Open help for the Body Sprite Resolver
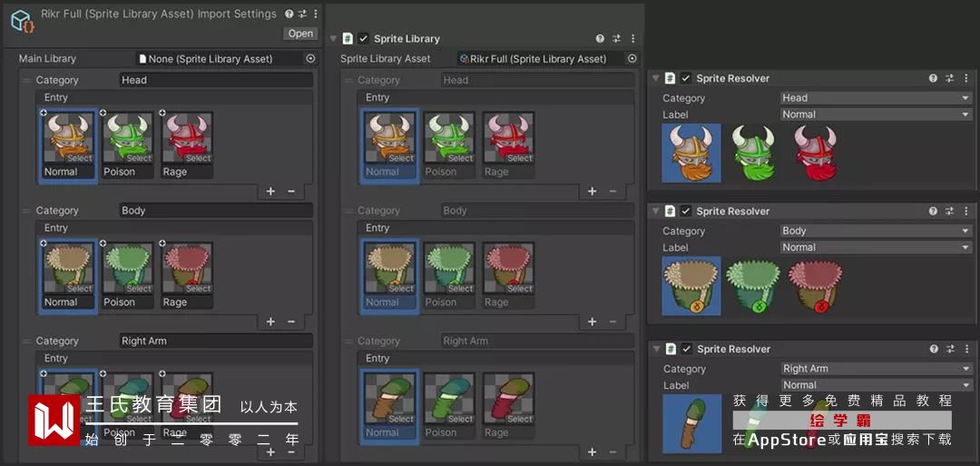The width and height of the screenshot is (980, 466). click(x=933, y=212)
